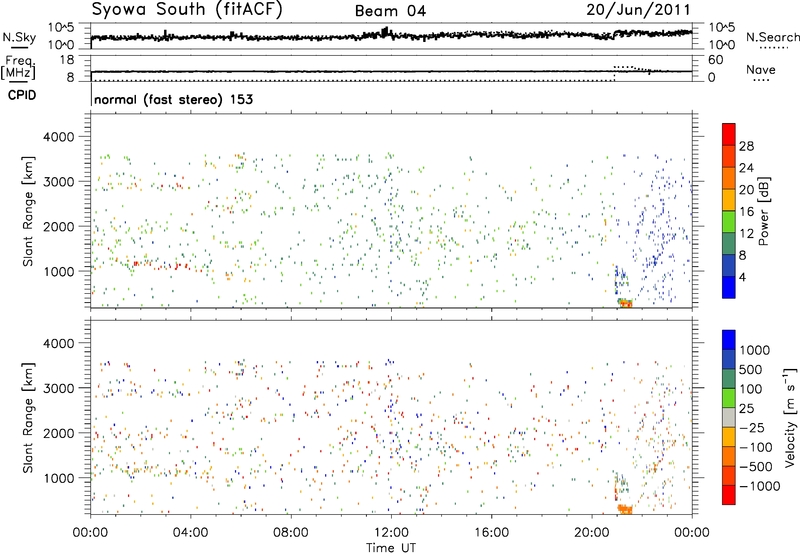Screen dimensions: 800x554
Task: Click 'normal (fast stereo) 153' text
Action: (x=173, y=99)
